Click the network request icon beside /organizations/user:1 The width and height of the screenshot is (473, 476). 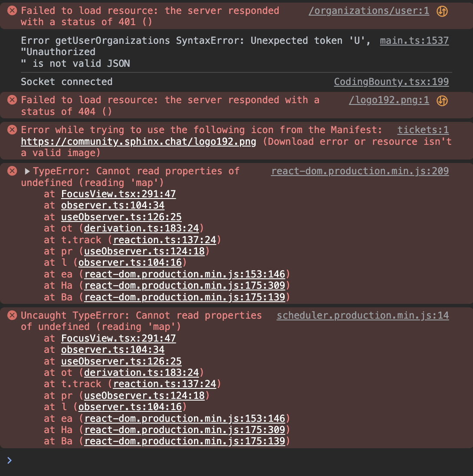point(442,11)
